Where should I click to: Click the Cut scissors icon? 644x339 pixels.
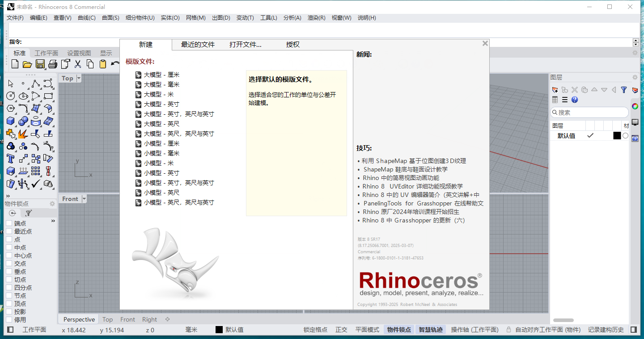pyautogui.click(x=78, y=64)
